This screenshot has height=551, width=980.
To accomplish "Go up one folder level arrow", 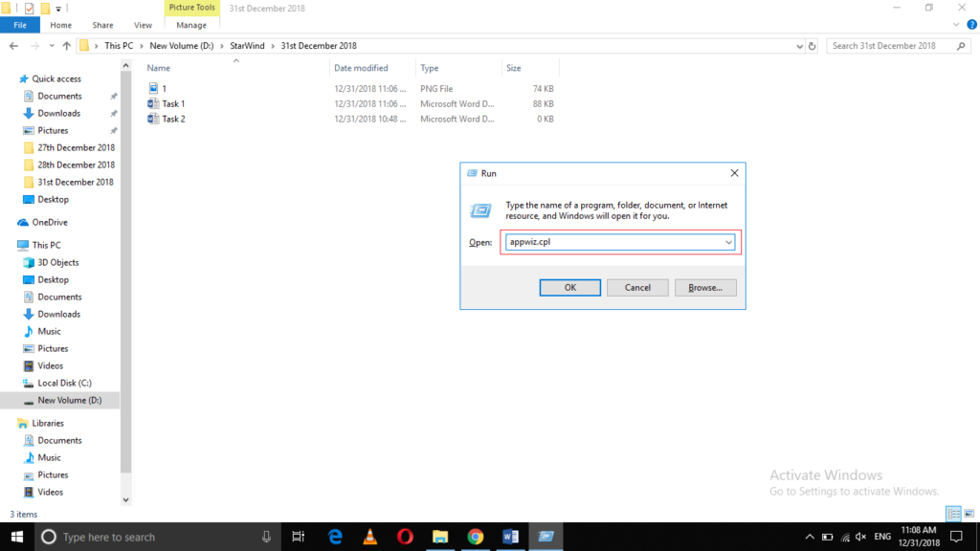I will 66,46.
